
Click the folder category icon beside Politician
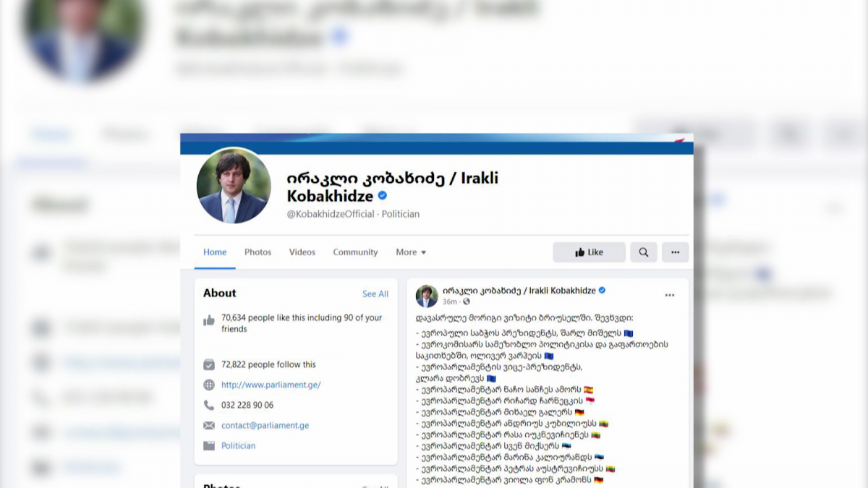click(x=209, y=445)
